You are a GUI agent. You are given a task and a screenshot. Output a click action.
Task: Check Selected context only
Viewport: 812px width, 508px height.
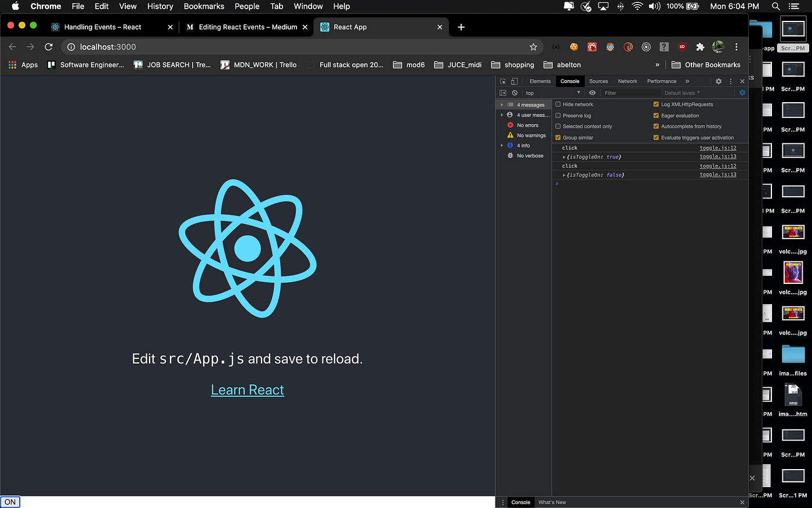point(558,127)
